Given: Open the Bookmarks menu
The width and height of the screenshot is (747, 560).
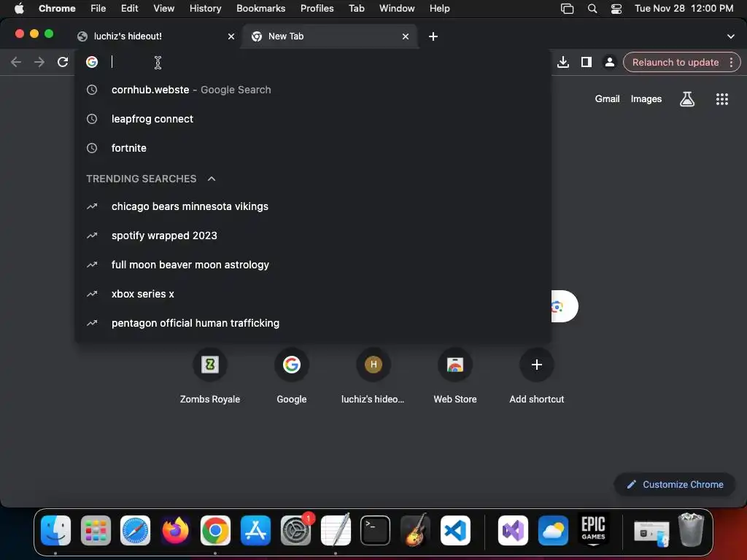Looking at the screenshot, I should (x=260, y=8).
